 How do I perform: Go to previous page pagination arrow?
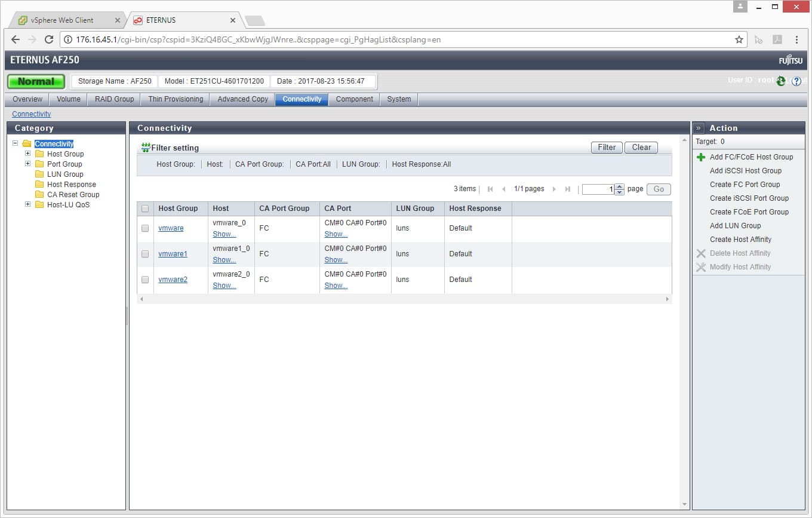pos(504,189)
